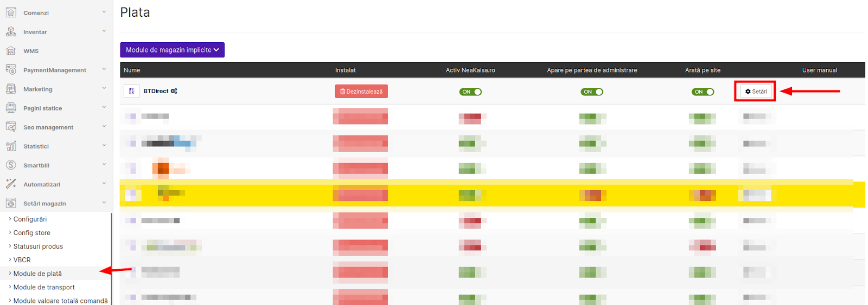The height and width of the screenshot is (305, 868).
Task: Click the Plata page title
Action: click(135, 12)
